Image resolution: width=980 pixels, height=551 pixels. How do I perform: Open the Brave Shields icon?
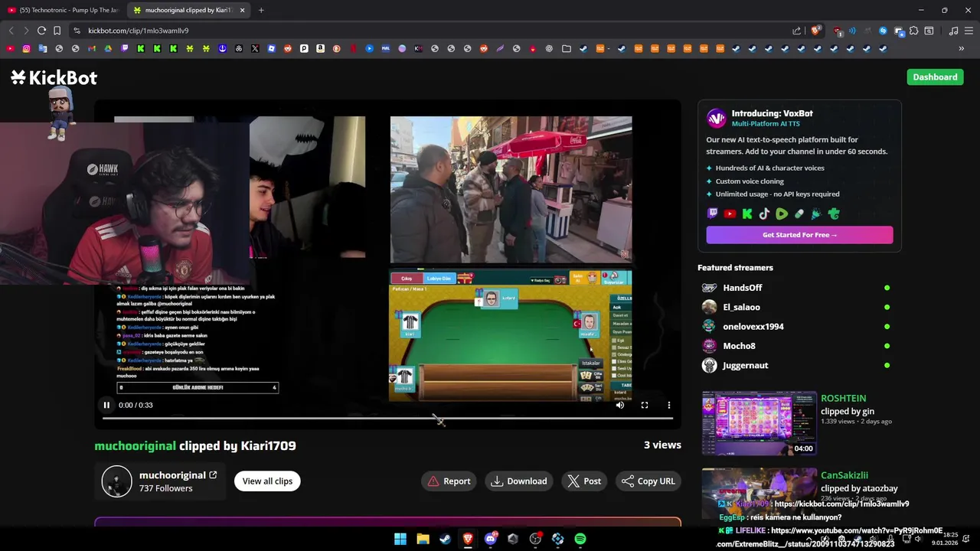816,31
